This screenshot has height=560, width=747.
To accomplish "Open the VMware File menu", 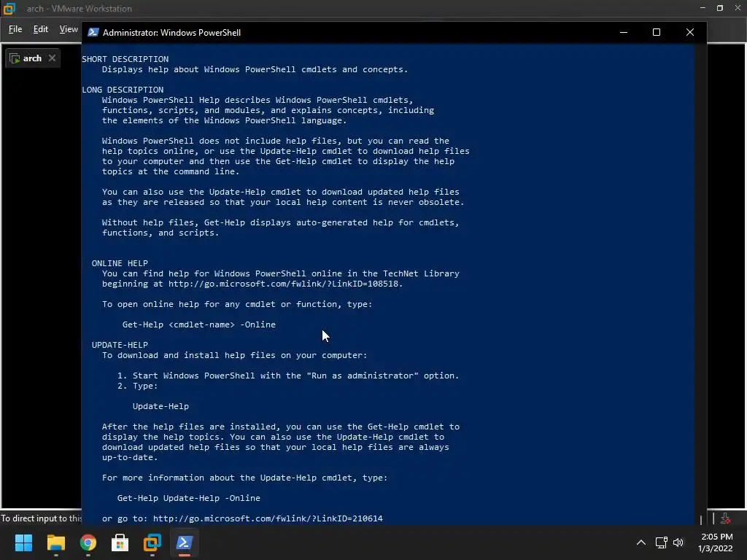I will click(15, 29).
